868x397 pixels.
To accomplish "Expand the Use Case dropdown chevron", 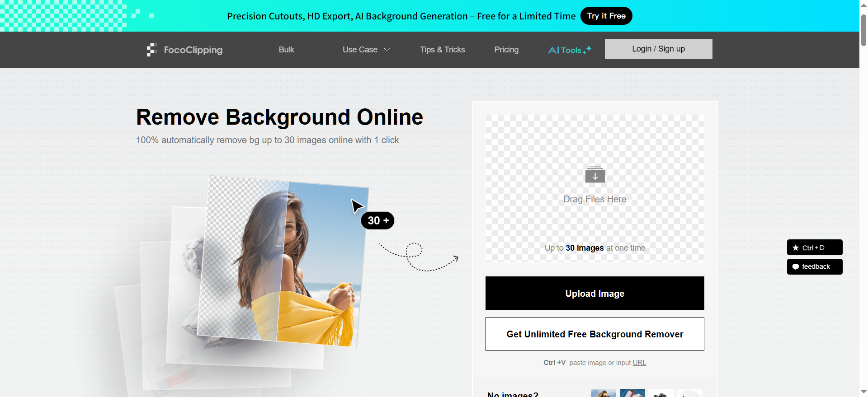I will click(387, 50).
